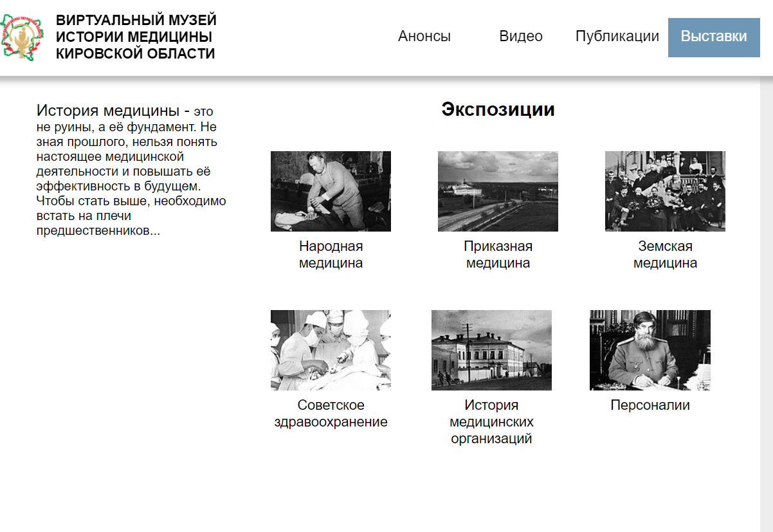
Task: Follow the Персоналии caption link
Action: (650, 405)
